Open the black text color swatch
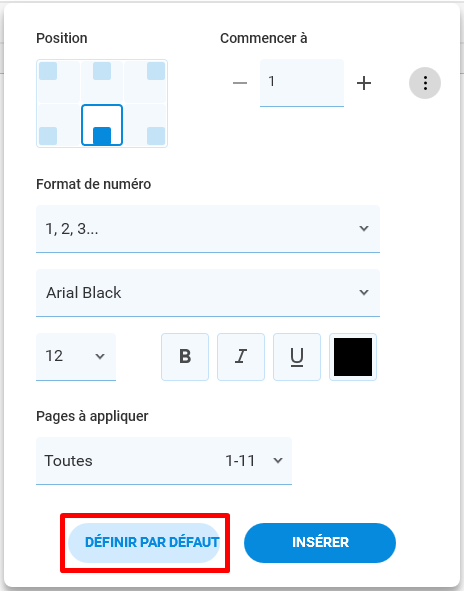The width and height of the screenshot is (464, 591). pyautogui.click(x=353, y=357)
